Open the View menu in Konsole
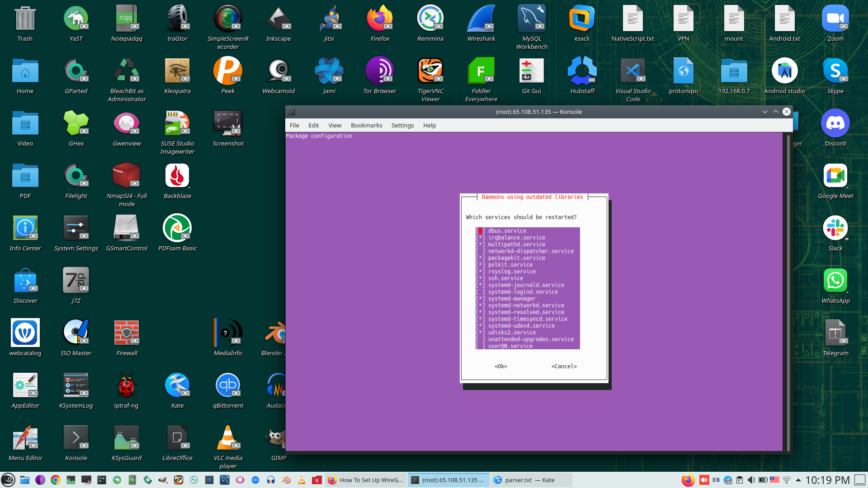This screenshot has height=488, width=868. (x=335, y=125)
